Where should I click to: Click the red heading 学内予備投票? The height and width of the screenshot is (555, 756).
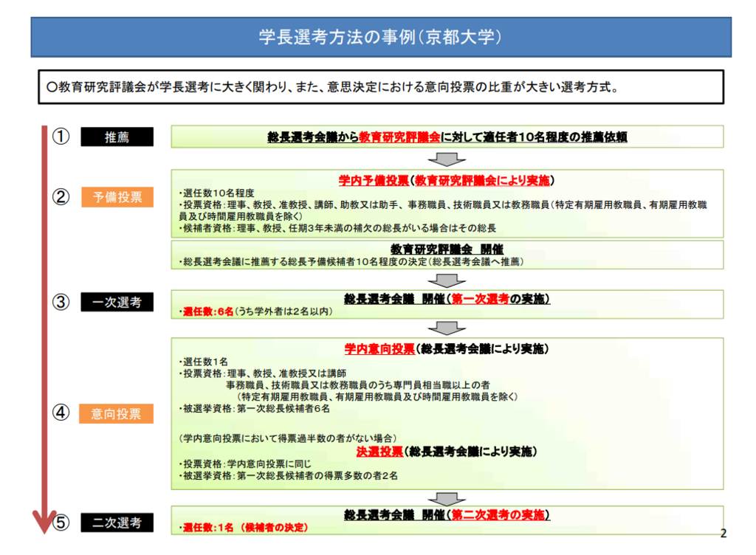(x=374, y=180)
